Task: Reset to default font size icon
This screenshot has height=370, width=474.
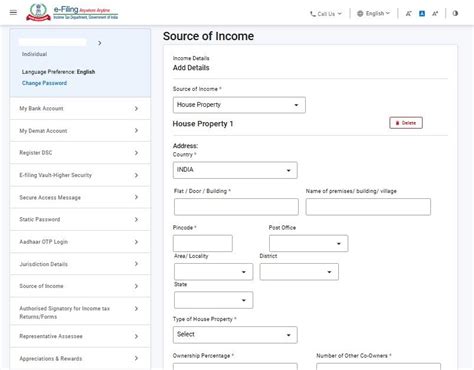Action: (422, 14)
